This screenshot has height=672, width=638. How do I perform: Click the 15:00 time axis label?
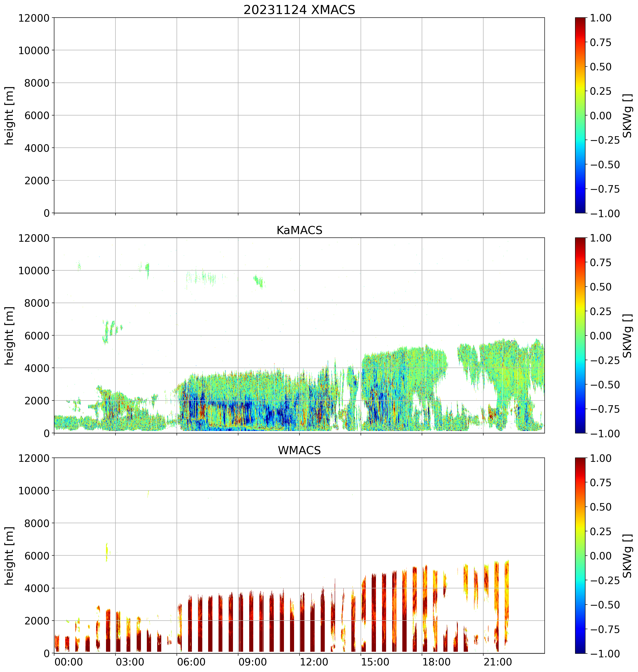[375, 662]
